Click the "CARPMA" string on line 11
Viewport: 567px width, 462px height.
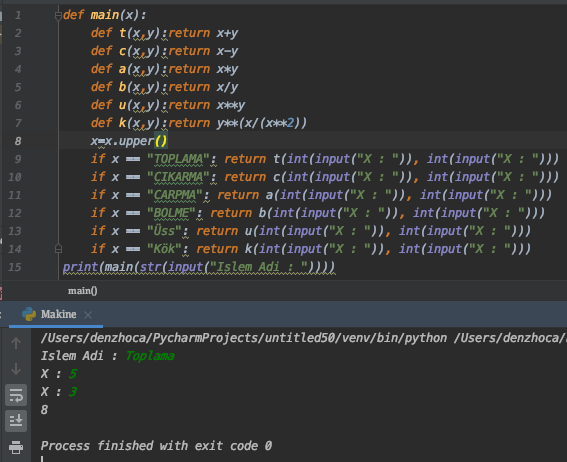175,195
